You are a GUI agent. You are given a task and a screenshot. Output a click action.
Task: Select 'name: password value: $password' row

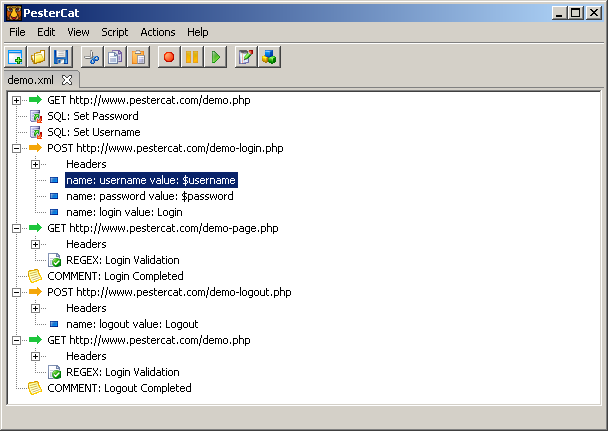pos(150,196)
